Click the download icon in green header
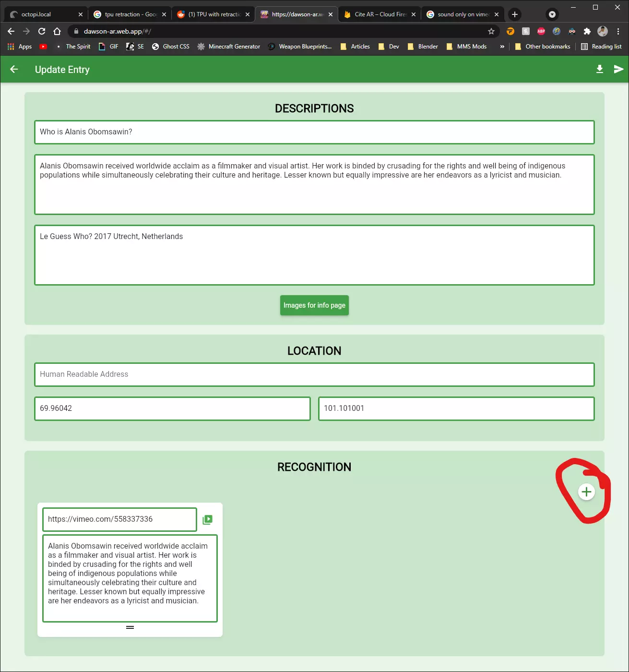Screen dimensions: 629x672 tap(599, 69)
